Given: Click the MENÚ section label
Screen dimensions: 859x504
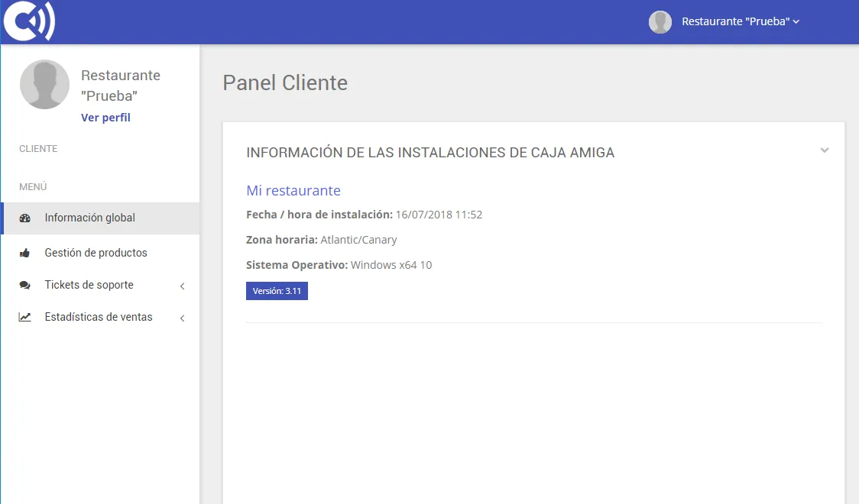Looking at the screenshot, I should [33, 186].
